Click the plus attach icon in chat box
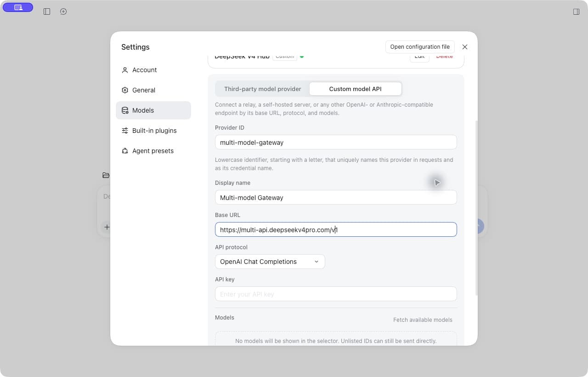The image size is (588, 377). pos(107,227)
